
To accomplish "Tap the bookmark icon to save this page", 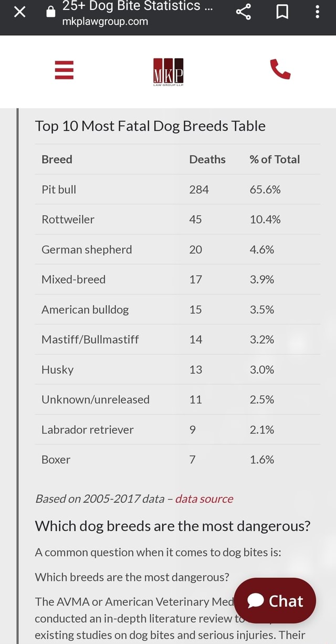I will tap(283, 12).
